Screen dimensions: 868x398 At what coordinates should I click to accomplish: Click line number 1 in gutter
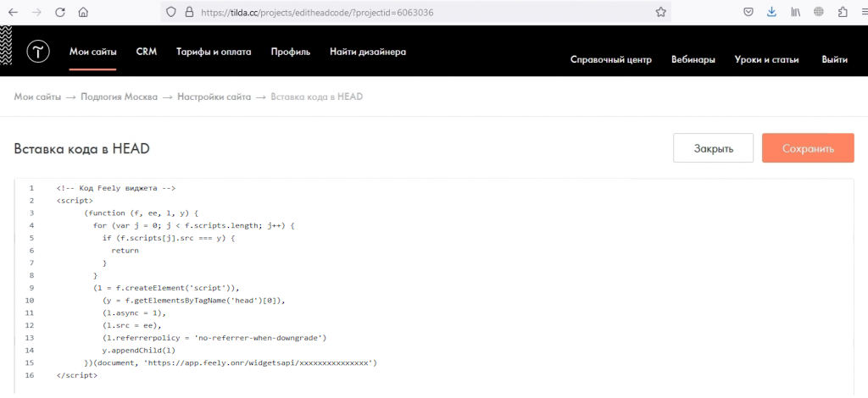pos(32,188)
